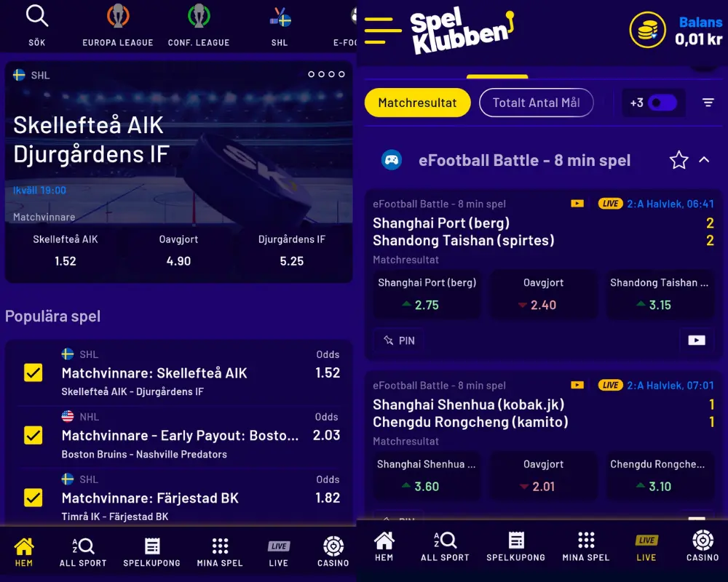Image resolution: width=728 pixels, height=582 pixels.
Task: Switch banner using carousel dots
Action: click(x=326, y=74)
